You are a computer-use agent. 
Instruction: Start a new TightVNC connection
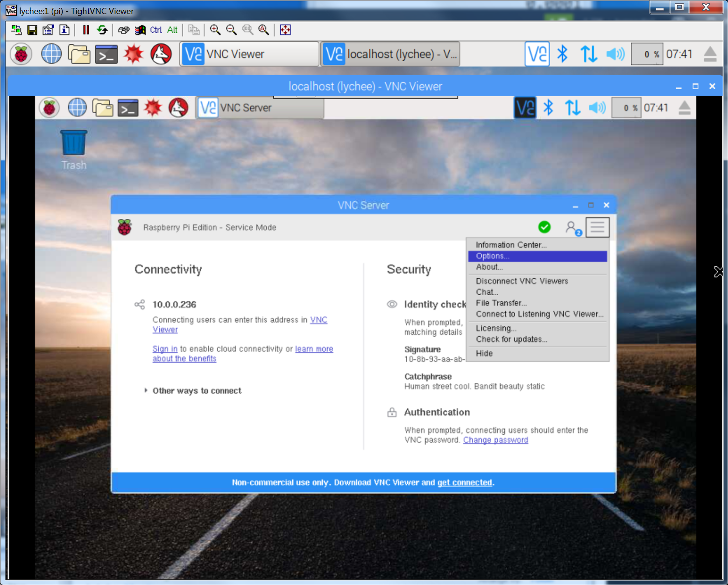(x=15, y=30)
